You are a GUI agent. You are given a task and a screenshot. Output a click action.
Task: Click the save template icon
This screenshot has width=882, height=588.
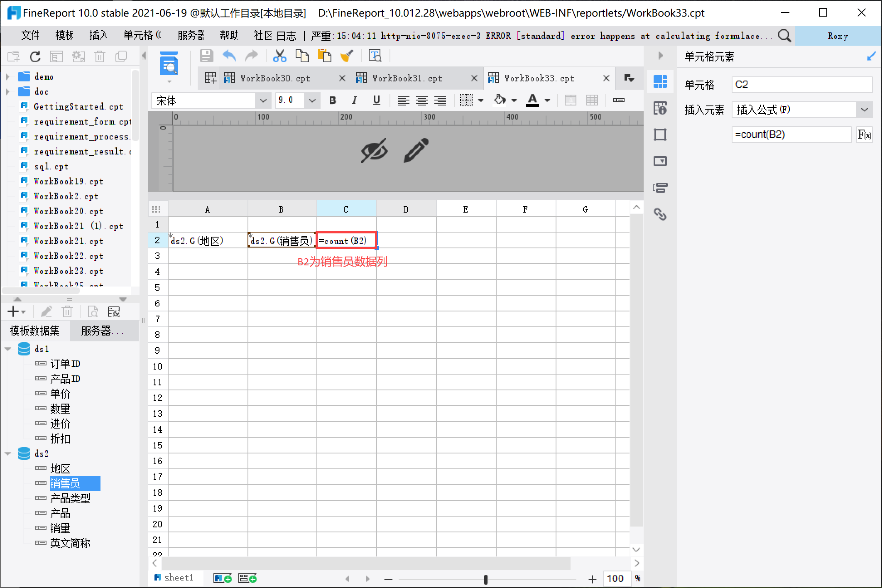pyautogui.click(x=206, y=56)
